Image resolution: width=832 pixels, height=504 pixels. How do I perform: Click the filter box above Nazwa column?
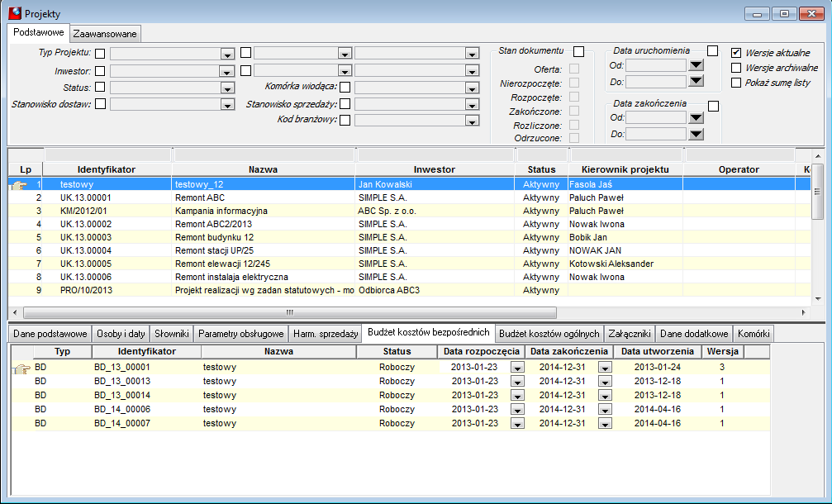click(x=264, y=155)
